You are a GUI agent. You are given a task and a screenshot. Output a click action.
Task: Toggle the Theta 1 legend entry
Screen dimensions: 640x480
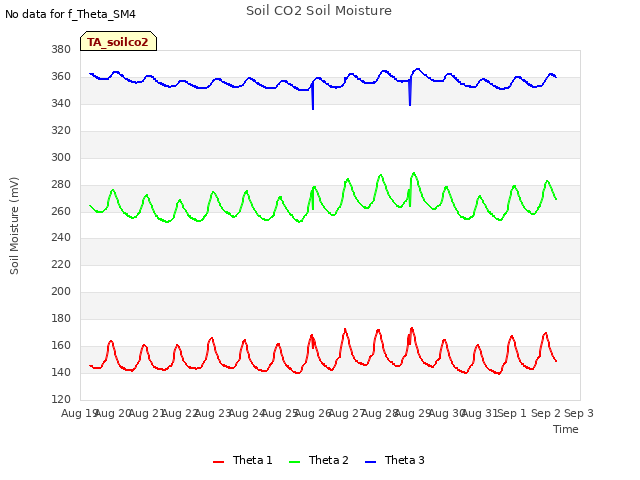242,460
